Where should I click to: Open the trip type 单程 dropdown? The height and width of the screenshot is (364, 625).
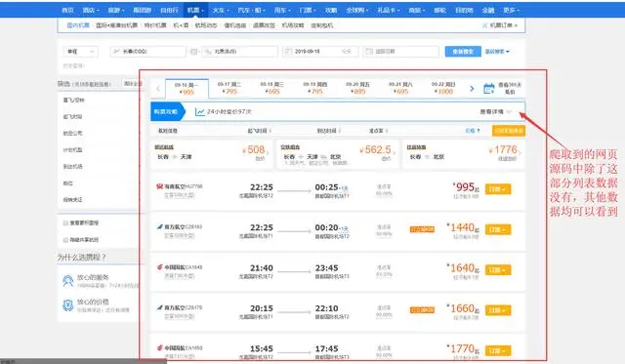[x=80, y=52]
